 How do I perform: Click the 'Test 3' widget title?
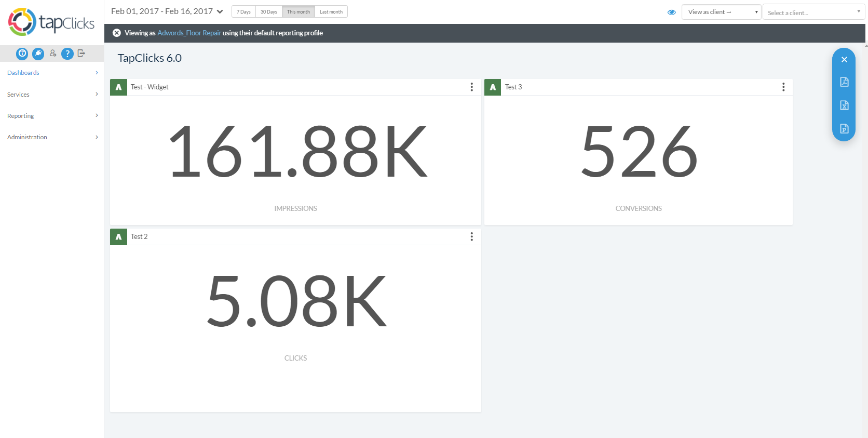[x=513, y=87]
